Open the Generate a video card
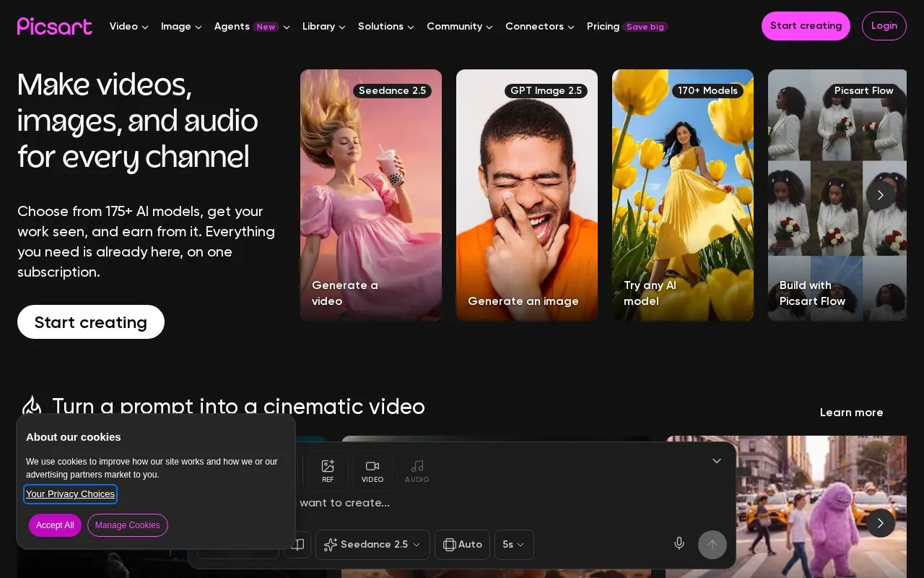The height and width of the screenshot is (578, 924). 371,195
